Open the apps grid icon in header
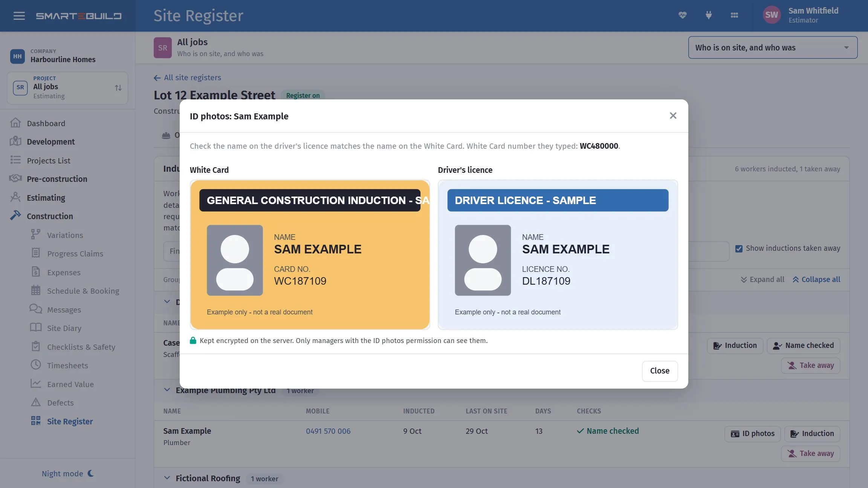 [734, 15]
